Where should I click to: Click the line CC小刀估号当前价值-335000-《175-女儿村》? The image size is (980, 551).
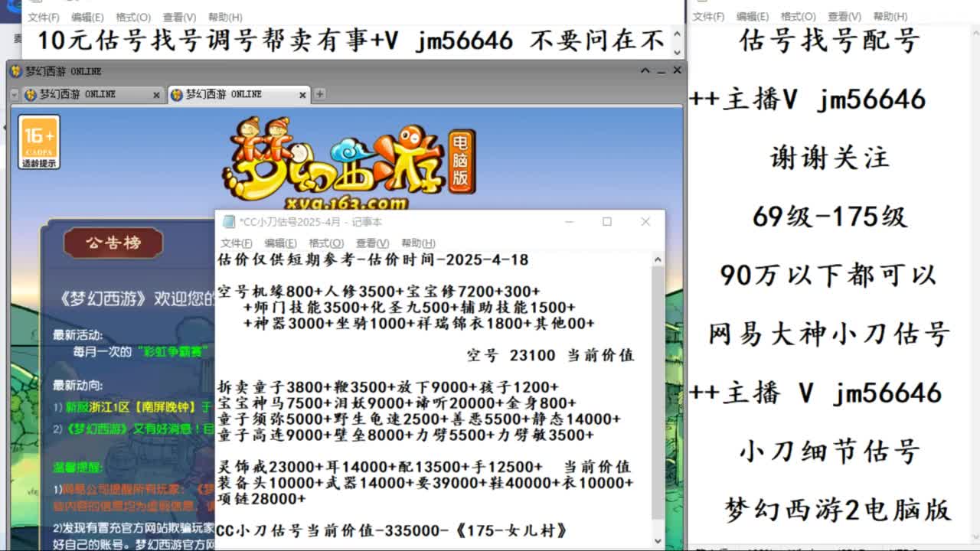392,530
